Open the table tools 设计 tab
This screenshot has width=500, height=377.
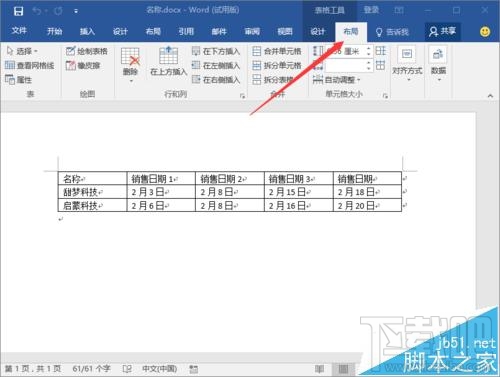click(x=318, y=31)
